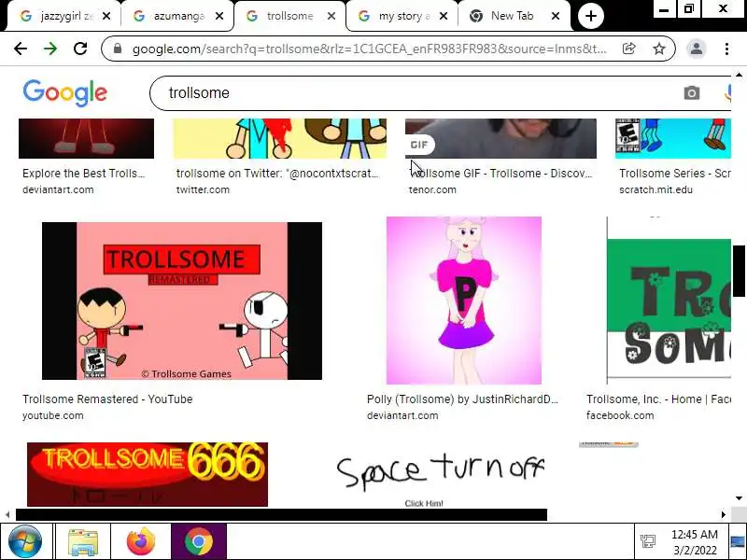Click 'Trollsome Series - Scr' title

pyautogui.click(x=674, y=174)
